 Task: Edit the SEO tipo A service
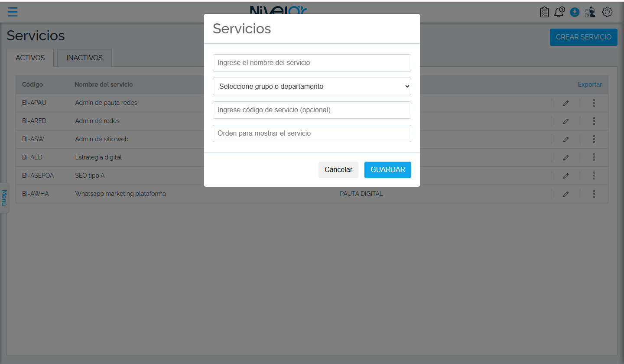pos(565,176)
